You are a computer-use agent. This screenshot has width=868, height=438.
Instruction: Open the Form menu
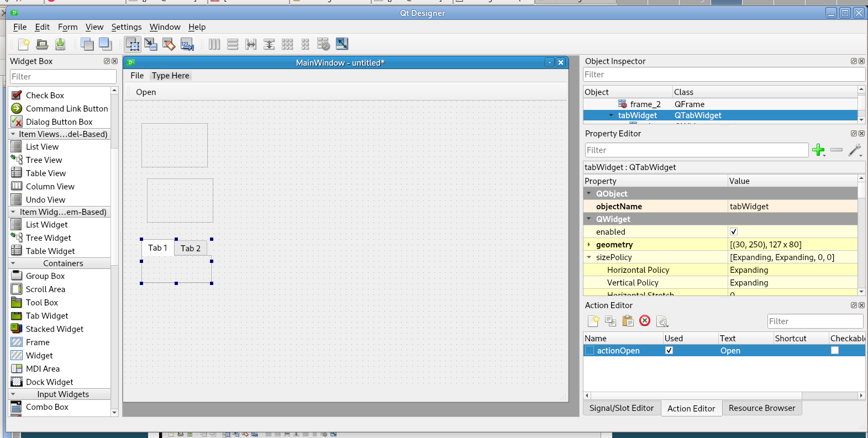click(67, 27)
